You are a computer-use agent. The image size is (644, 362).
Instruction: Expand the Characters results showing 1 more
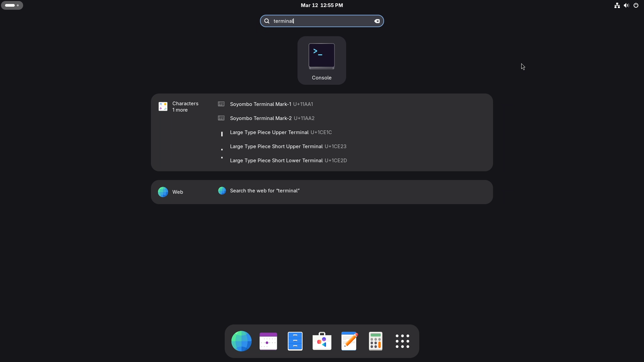point(180,109)
